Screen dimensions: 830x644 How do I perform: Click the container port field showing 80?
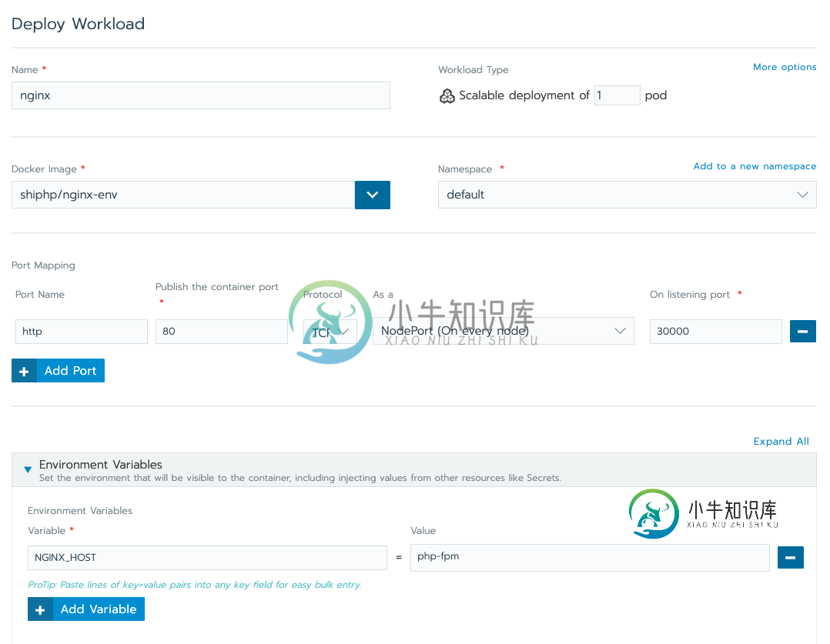[x=221, y=332]
